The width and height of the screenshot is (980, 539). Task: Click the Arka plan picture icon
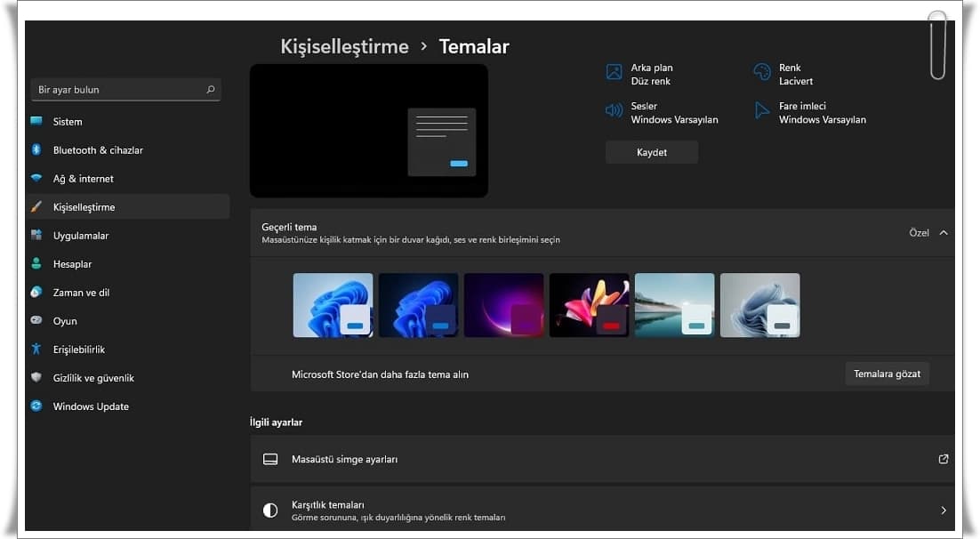614,73
